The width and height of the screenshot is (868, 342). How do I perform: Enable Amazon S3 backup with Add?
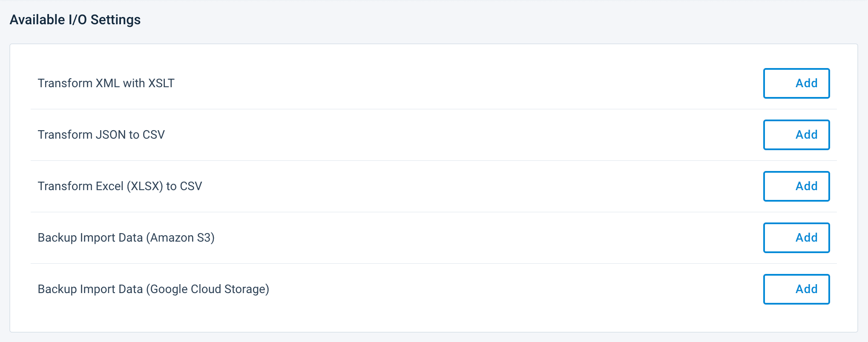pos(796,238)
